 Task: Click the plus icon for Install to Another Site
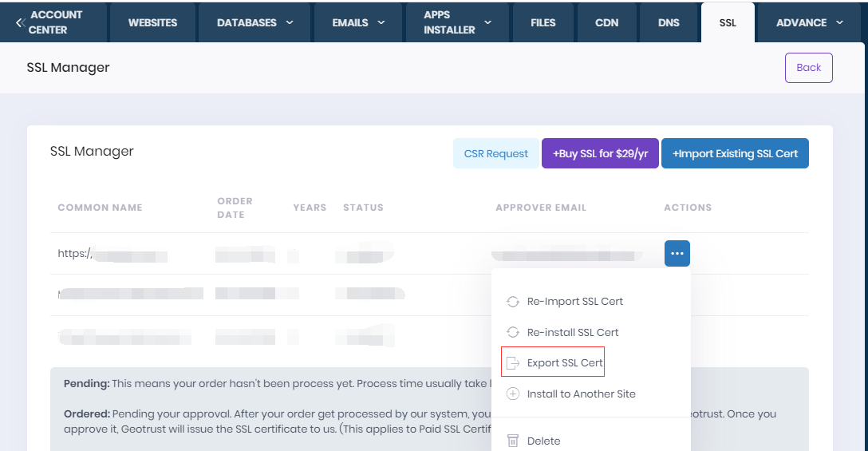point(513,394)
